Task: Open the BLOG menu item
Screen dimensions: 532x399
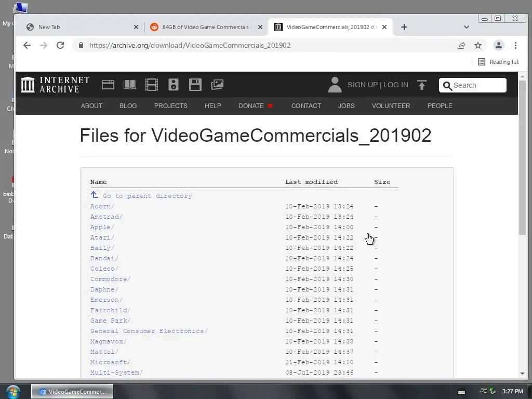Action: coord(128,106)
